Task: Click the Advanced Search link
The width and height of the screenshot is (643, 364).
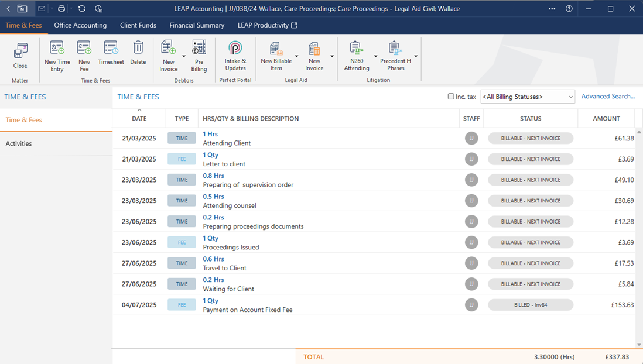Action: coord(608,97)
